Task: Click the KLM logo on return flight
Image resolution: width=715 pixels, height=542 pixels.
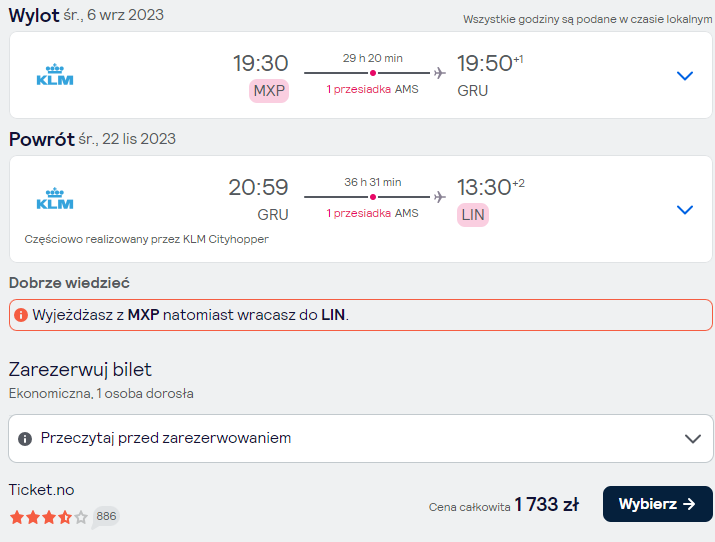Action: (55, 199)
